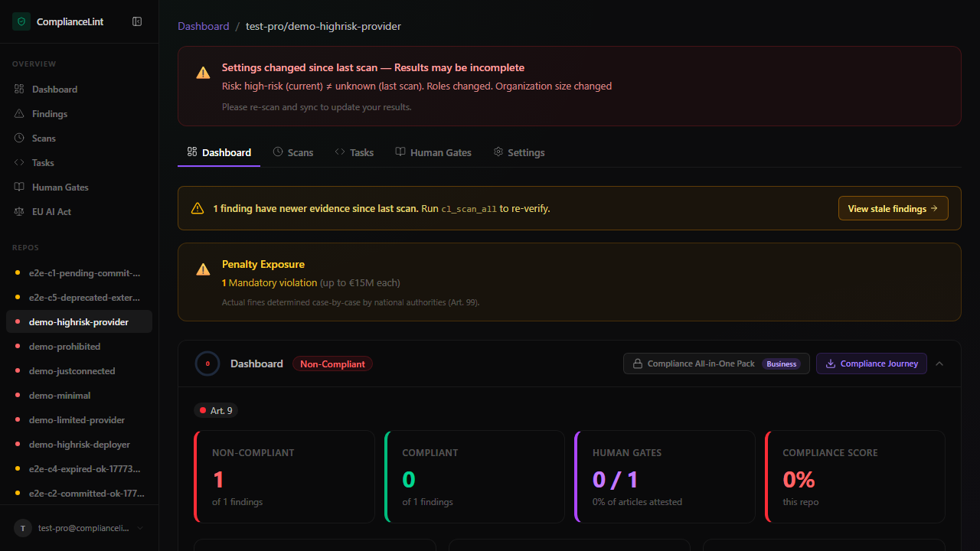Open EU AI Act via the scales icon
This screenshot has height=551, width=980.
19,212
